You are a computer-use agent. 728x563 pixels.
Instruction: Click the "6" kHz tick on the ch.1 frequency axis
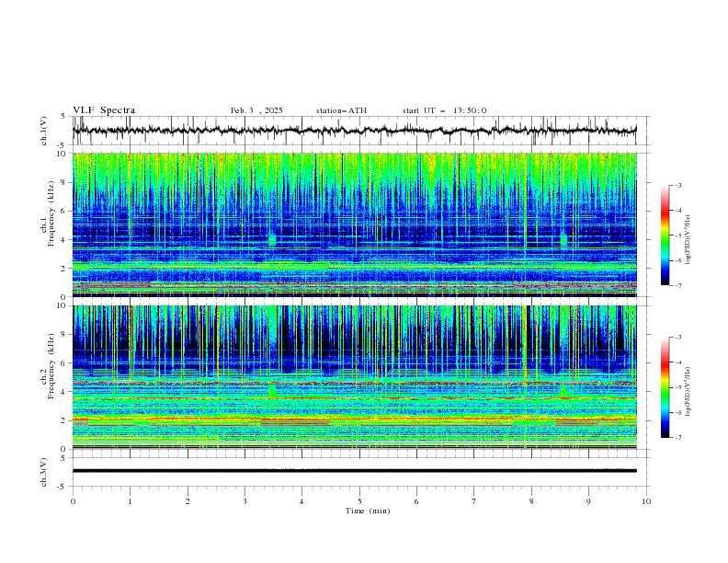[64, 211]
